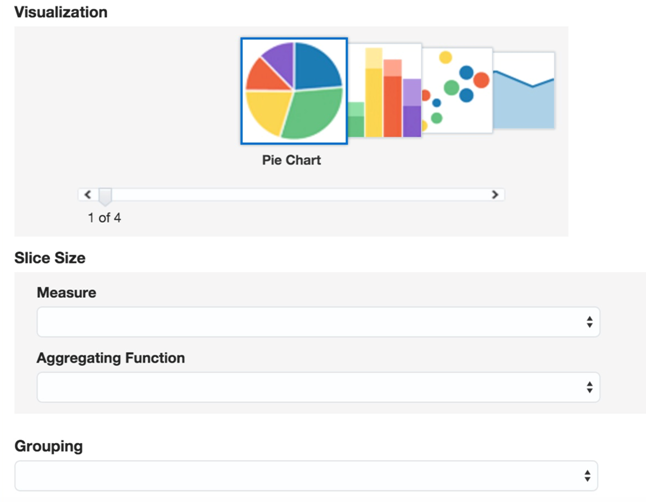This screenshot has width=646, height=502.
Task: Click the Aggregating Function select arrows
Action: (589, 387)
